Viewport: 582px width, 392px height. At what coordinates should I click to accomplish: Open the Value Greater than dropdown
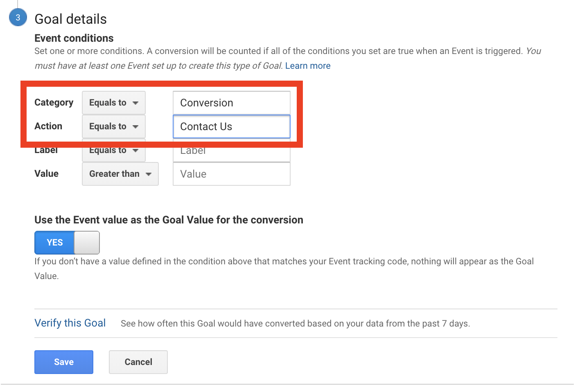click(120, 174)
